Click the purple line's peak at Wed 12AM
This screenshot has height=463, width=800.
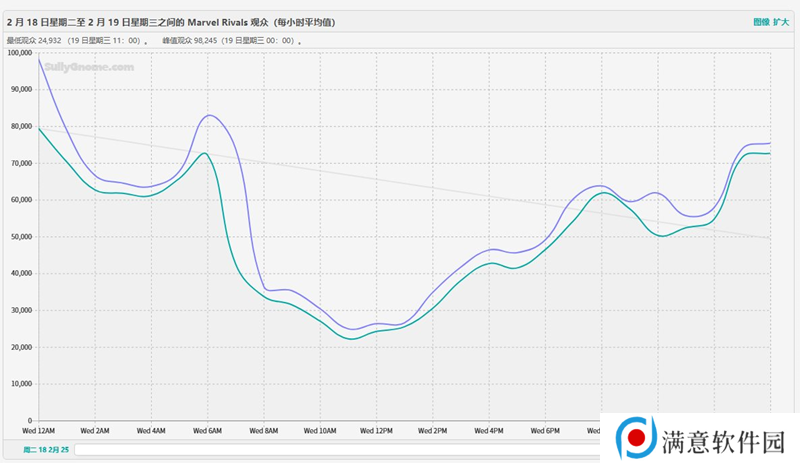click(x=39, y=59)
